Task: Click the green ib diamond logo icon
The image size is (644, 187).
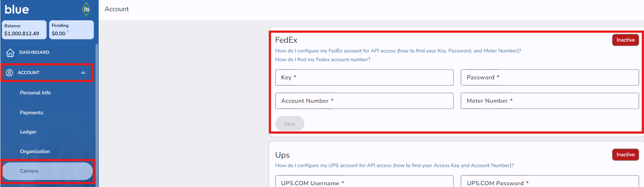Action: (86, 9)
